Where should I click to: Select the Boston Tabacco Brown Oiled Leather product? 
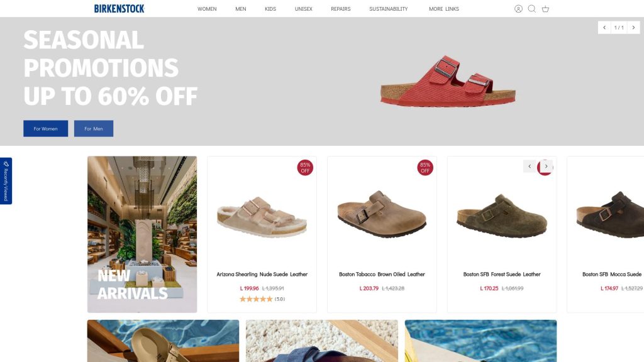coord(382,274)
